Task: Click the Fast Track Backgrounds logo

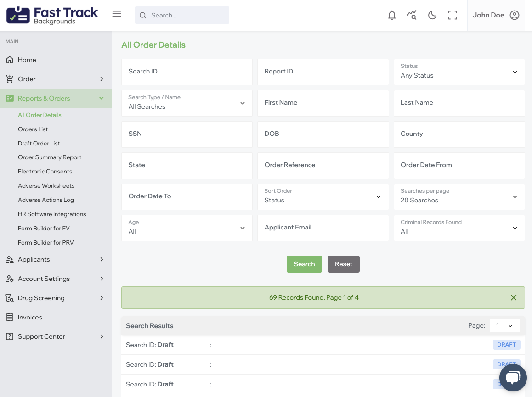Action: coord(52,15)
